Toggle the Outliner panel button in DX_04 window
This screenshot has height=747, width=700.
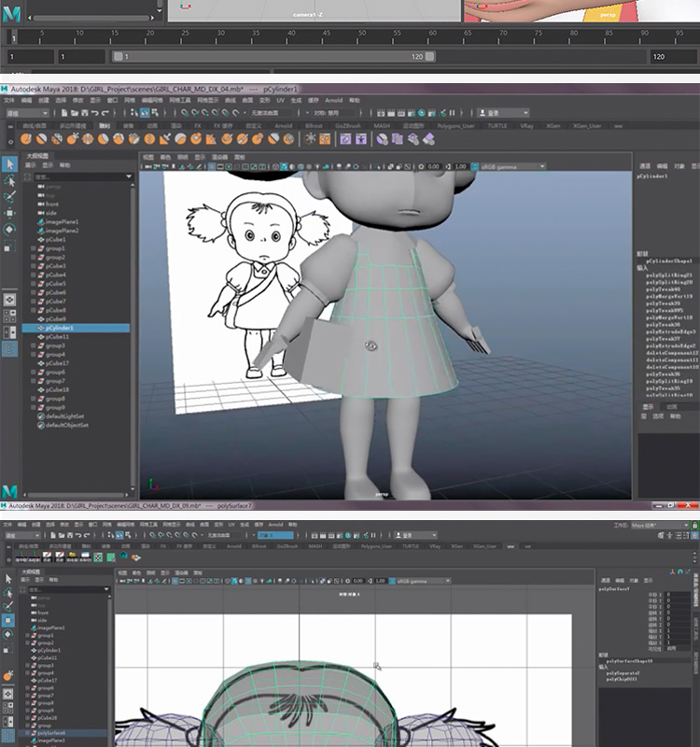click(9, 349)
